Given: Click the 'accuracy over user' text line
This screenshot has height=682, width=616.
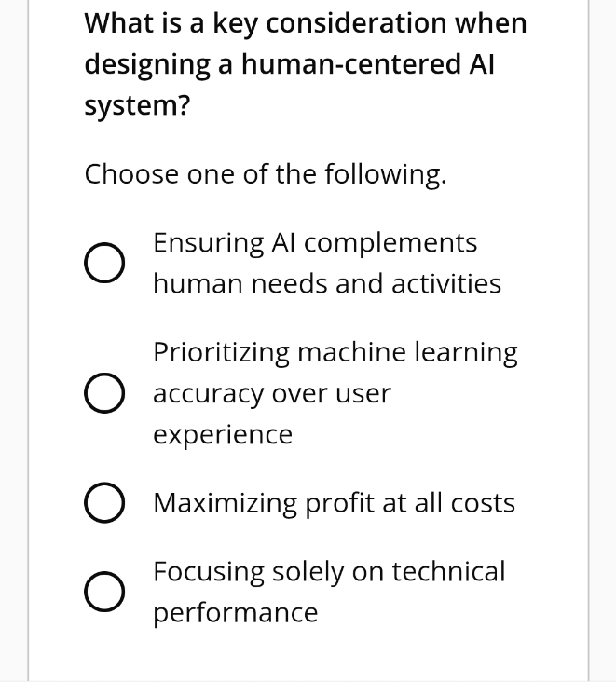Looking at the screenshot, I should [272, 393].
